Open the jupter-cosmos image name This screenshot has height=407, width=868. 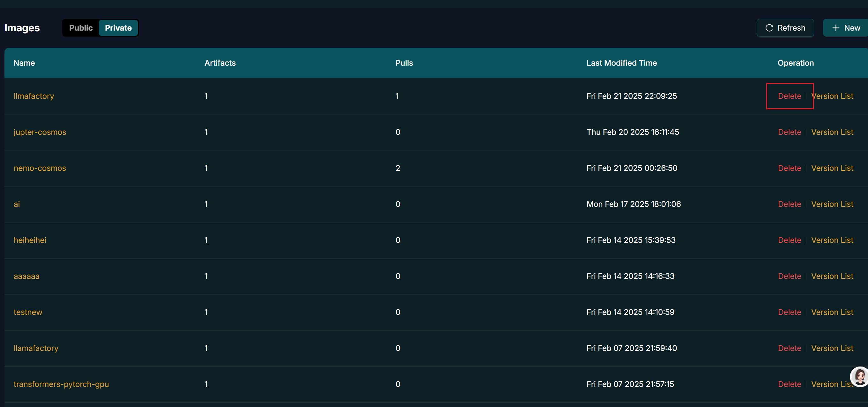click(40, 132)
